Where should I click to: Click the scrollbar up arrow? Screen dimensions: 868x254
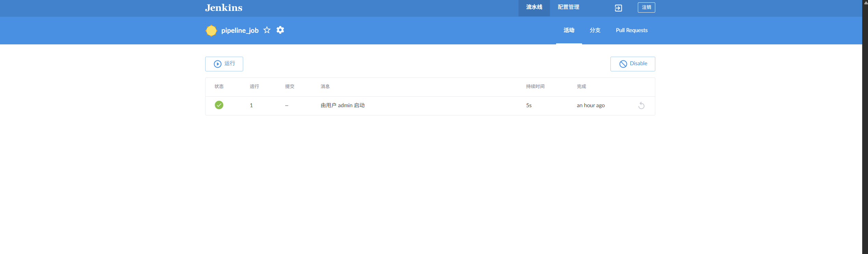tap(865, 3)
